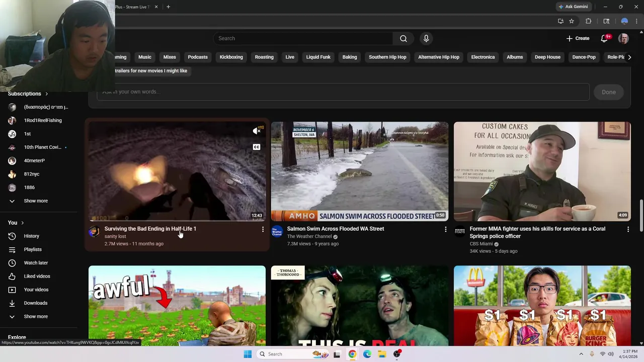Open more options for Salmon Swim video
Screen dimensions: 644x362
[445, 229]
